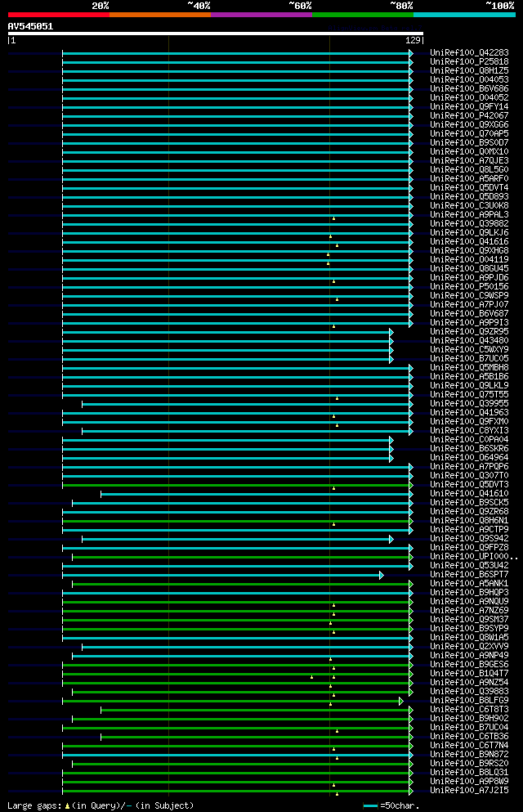Open hit UniRef100_Q9FY14
This screenshot has width=523, height=812.
pos(469,106)
